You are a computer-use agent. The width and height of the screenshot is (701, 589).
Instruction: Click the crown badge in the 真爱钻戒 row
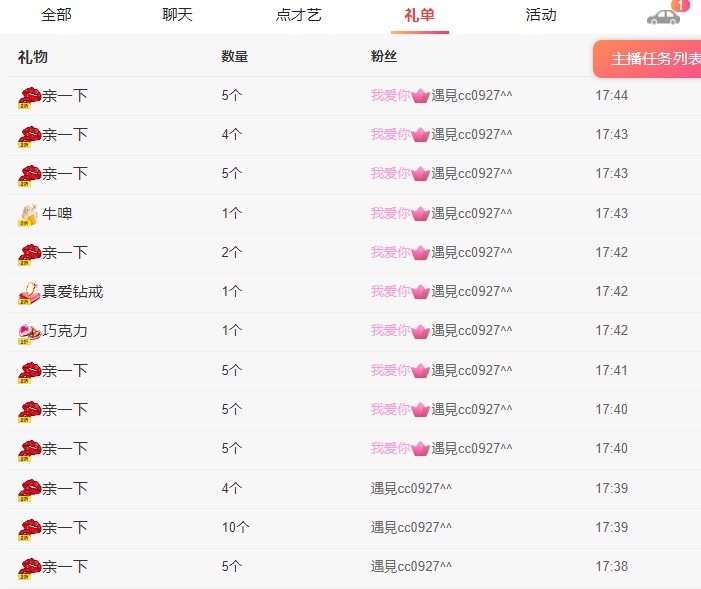click(x=421, y=292)
